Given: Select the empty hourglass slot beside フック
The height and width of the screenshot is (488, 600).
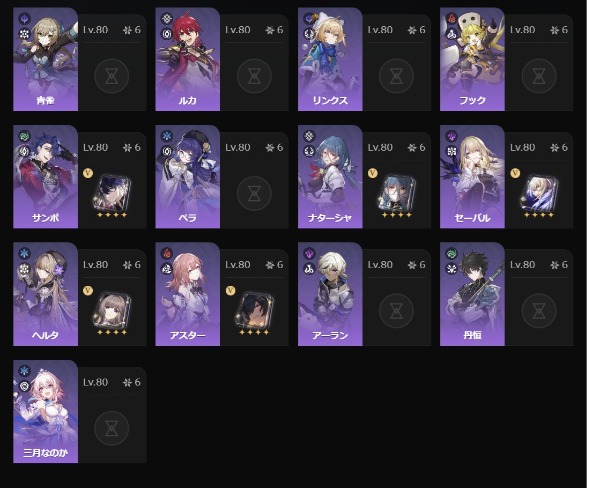Looking at the screenshot, I should pos(539,76).
